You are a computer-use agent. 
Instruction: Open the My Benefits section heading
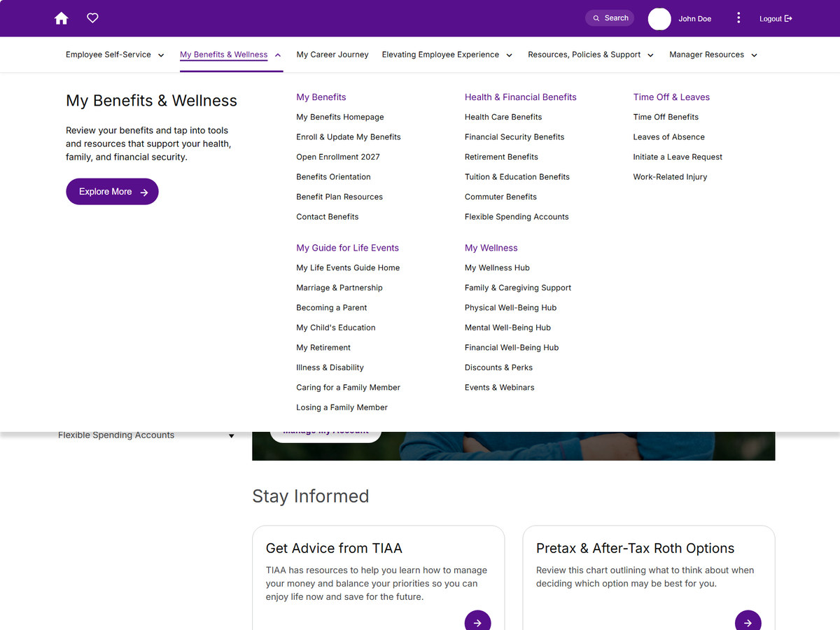[321, 97]
